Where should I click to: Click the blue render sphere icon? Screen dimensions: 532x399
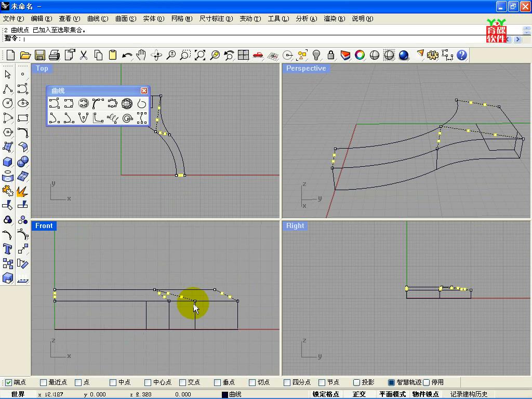(403, 55)
